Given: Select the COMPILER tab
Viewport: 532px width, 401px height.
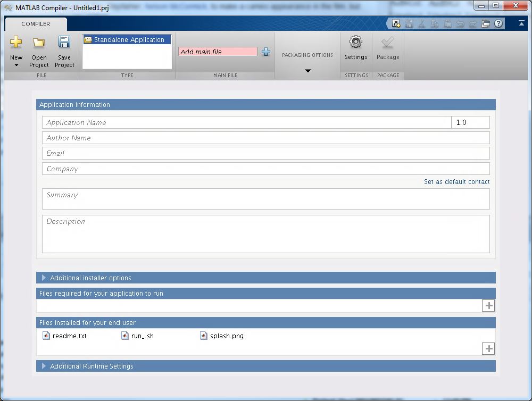Looking at the screenshot, I should (36, 24).
